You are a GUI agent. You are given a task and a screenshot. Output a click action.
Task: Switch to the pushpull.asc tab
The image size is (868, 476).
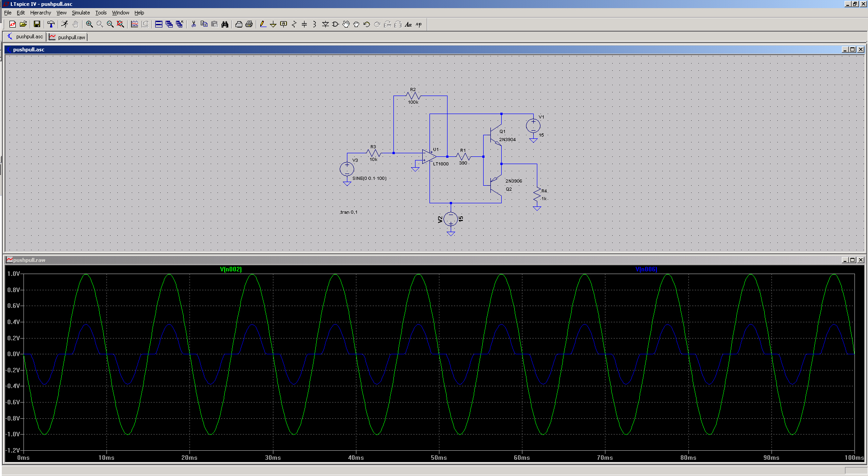click(x=25, y=37)
